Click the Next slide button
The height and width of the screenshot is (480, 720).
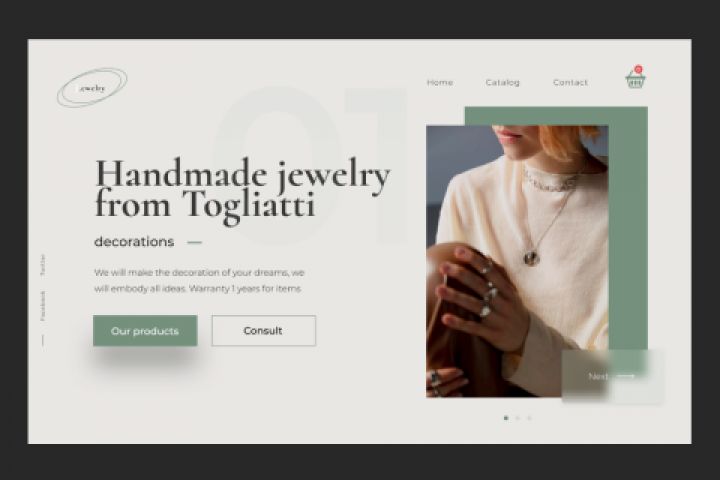(x=612, y=376)
